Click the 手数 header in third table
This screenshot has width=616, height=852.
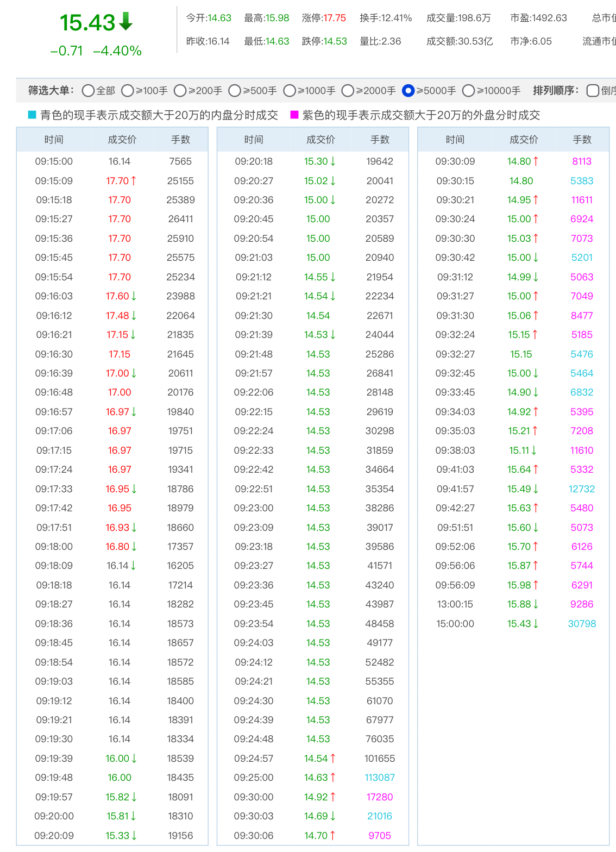point(582,140)
